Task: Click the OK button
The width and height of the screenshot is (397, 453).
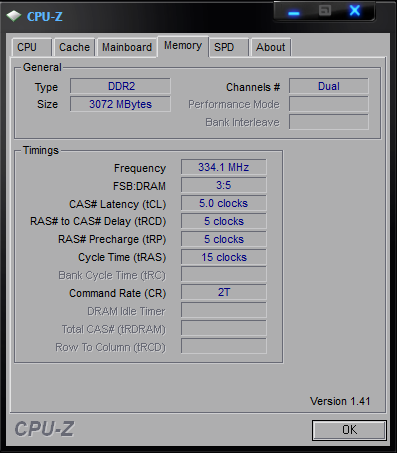Action: tap(349, 430)
